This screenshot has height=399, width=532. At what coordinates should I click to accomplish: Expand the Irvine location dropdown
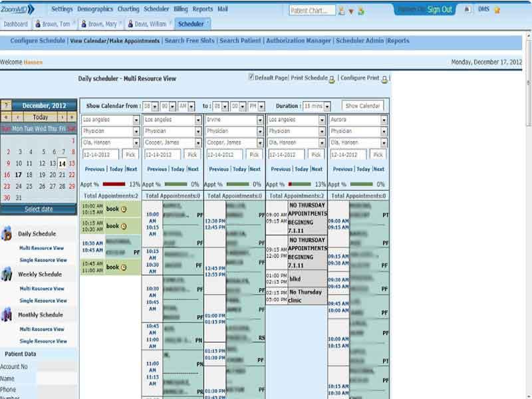(260, 120)
